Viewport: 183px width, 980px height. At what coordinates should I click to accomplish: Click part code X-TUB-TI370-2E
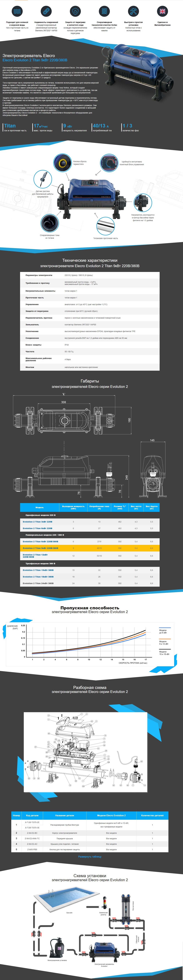(32, 822)
